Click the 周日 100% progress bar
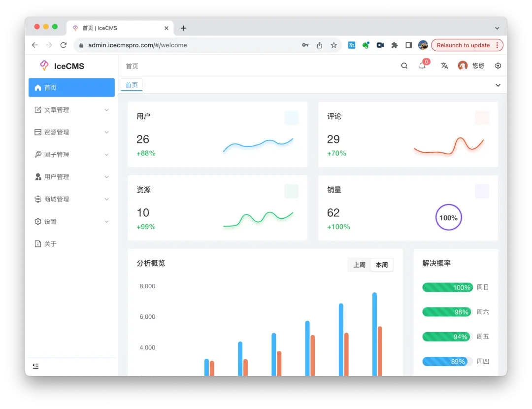532x409 pixels. click(x=447, y=287)
